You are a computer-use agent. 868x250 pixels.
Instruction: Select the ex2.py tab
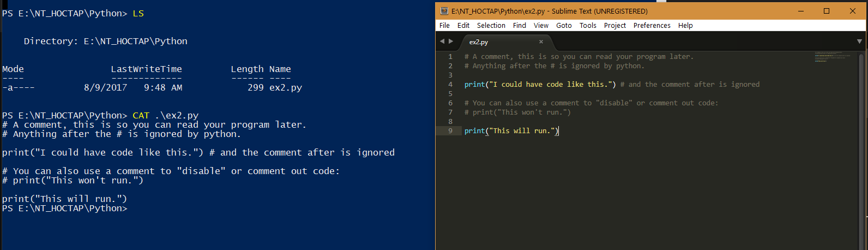coord(479,42)
